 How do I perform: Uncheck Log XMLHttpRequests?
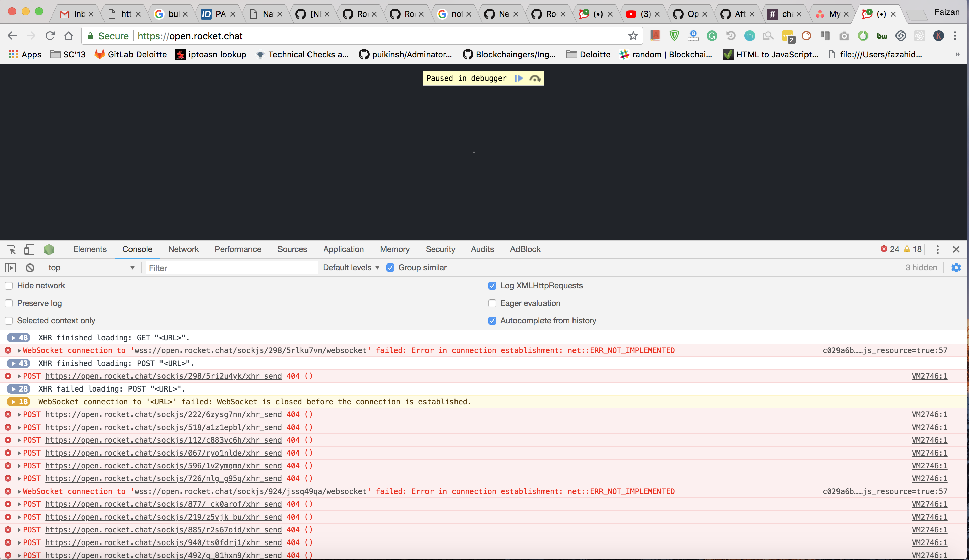[492, 286]
